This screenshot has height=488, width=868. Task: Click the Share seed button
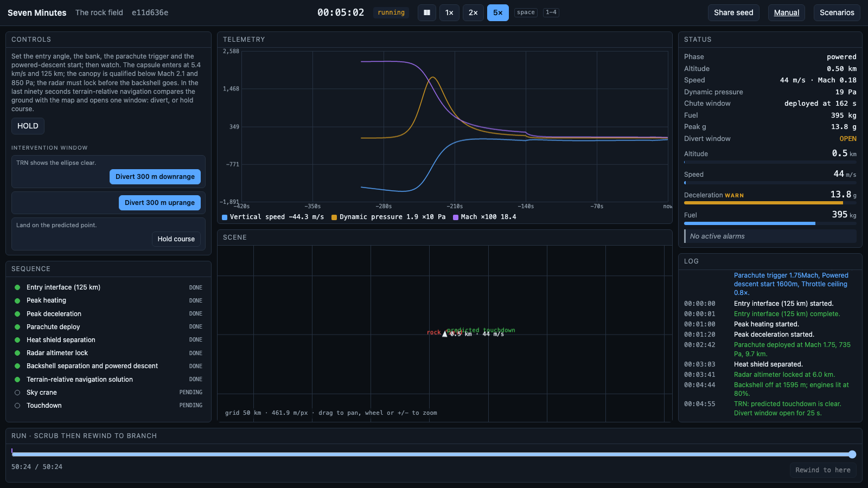tap(733, 12)
